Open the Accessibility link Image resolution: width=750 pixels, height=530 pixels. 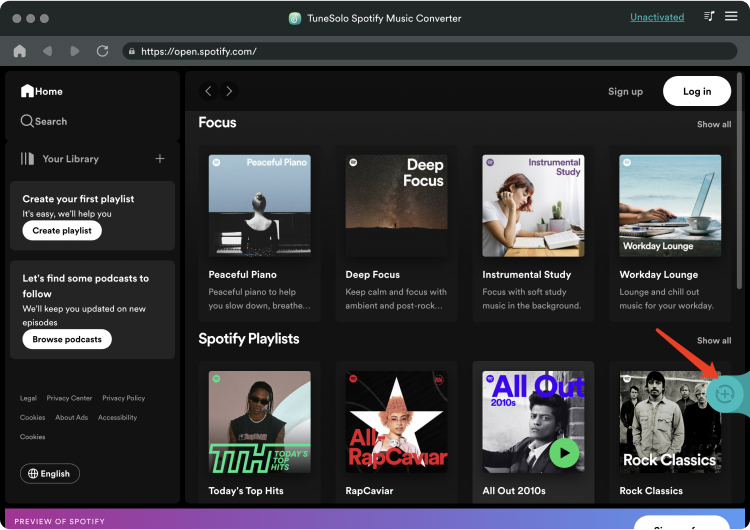[x=117, y=417]
